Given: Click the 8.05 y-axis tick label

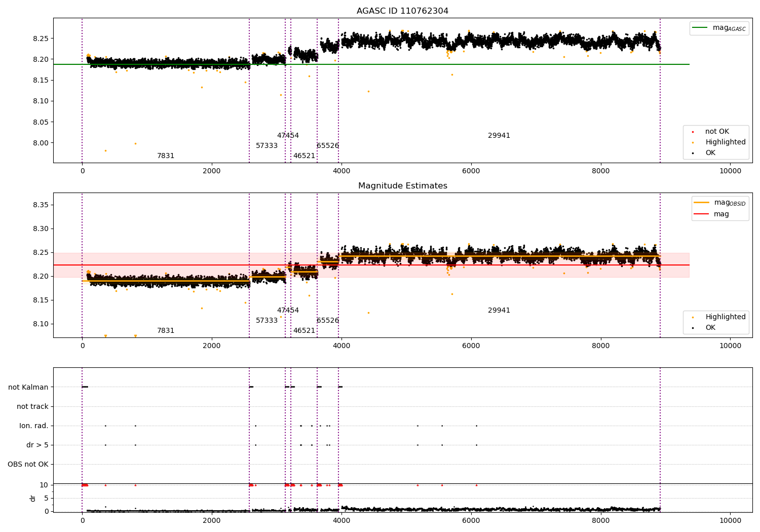Looking at the screenshot, I should pyautogui.click(x=40, y=122).
